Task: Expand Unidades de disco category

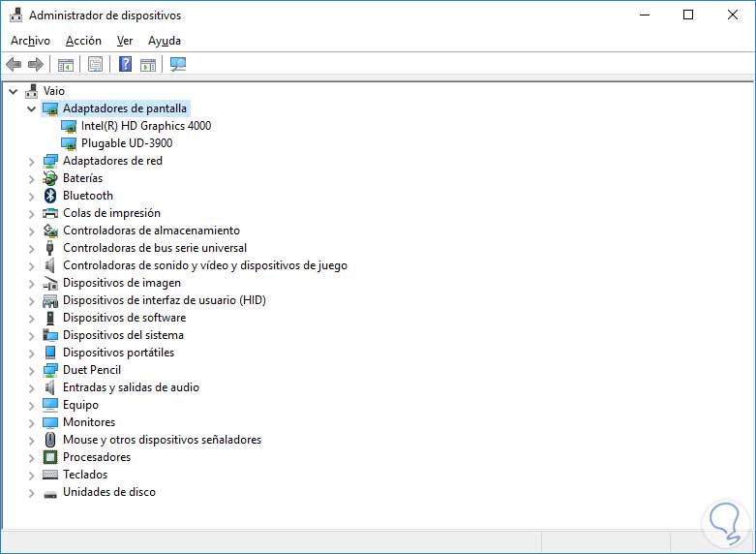Action: 31,493
